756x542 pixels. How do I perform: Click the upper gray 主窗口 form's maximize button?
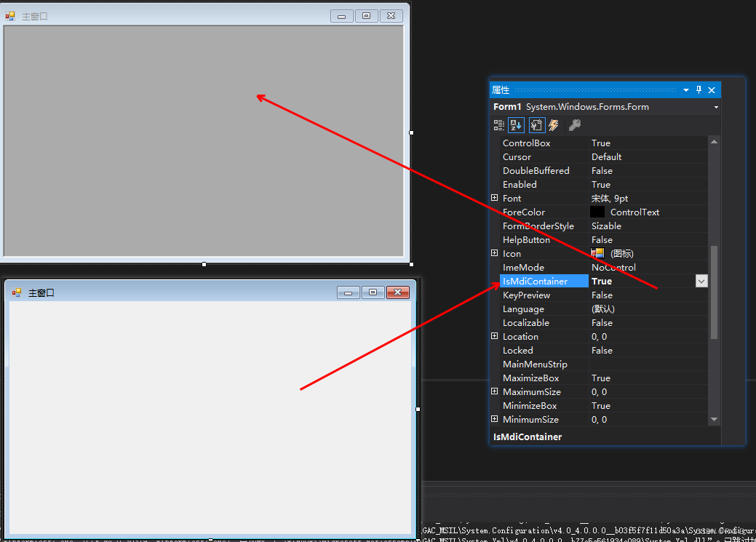(x=367, y=16)
